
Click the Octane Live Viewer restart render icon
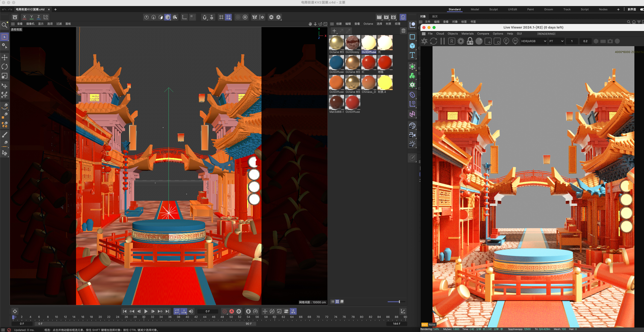pos(433,41)
